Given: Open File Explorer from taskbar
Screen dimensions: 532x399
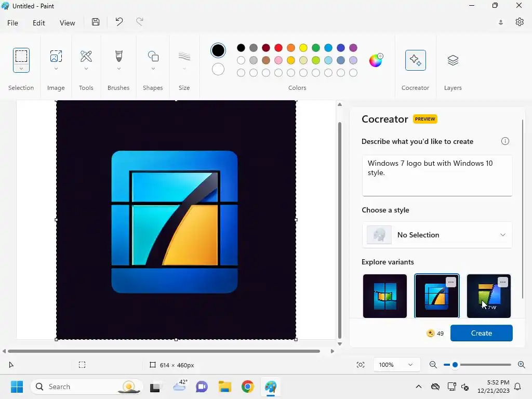Looking at the screenshot, I should [x=224, y=387].
